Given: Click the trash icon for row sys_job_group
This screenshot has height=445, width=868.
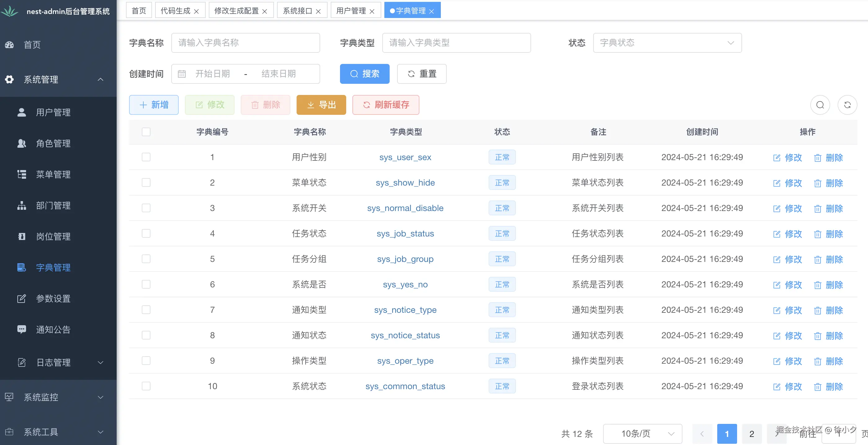Looking at the screenshot, I should tap(817, 259).
